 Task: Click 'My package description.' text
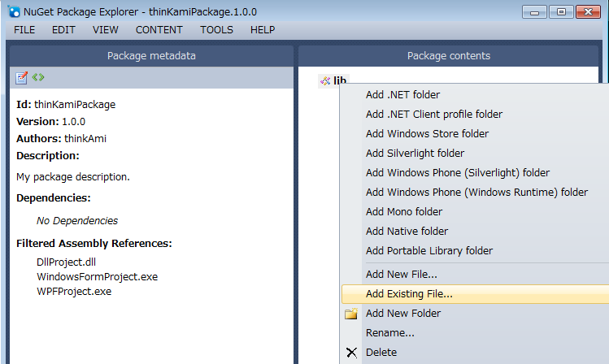point(73,177)
